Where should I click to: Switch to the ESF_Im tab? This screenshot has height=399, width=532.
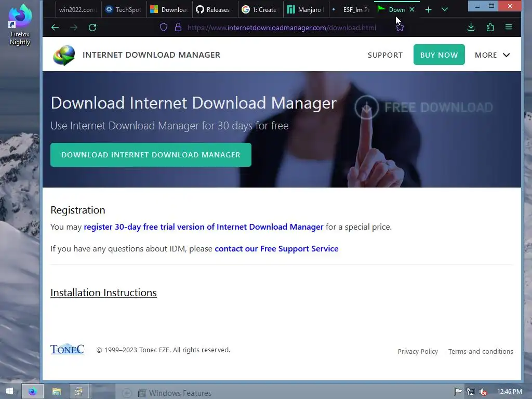(x=351, y=9)
